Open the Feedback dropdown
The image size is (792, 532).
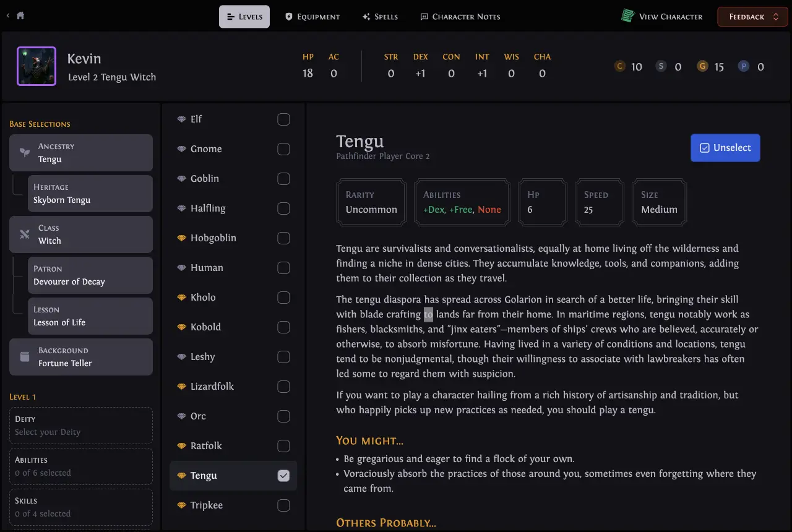click(x=752, y=17)
